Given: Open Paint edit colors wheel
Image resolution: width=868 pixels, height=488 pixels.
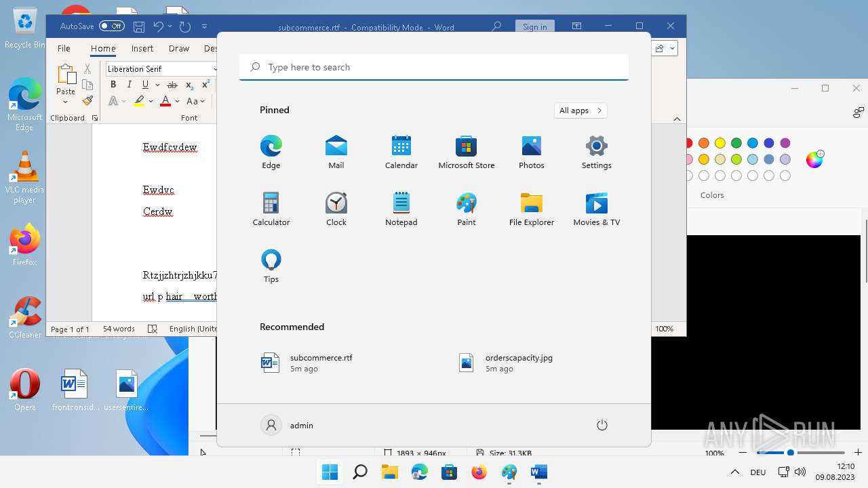Looking at the screenshot, I should 814,159.
